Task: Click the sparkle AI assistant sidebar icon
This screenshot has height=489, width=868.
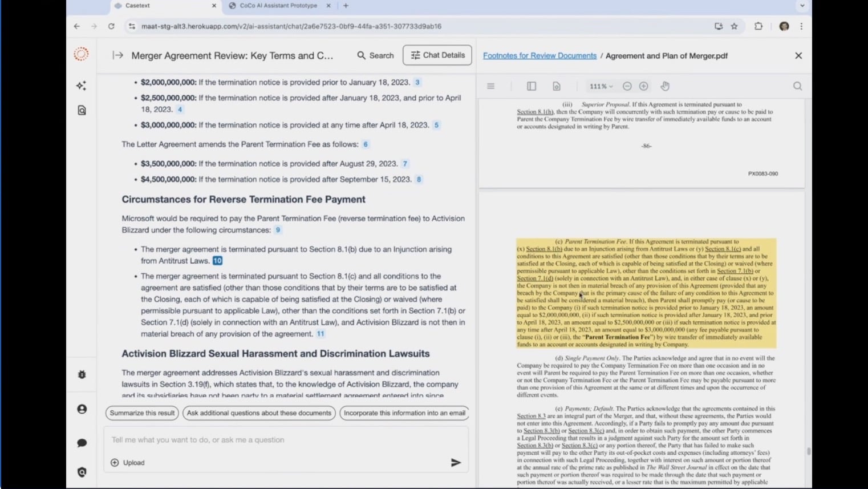Action: click(x=82, y=86)
